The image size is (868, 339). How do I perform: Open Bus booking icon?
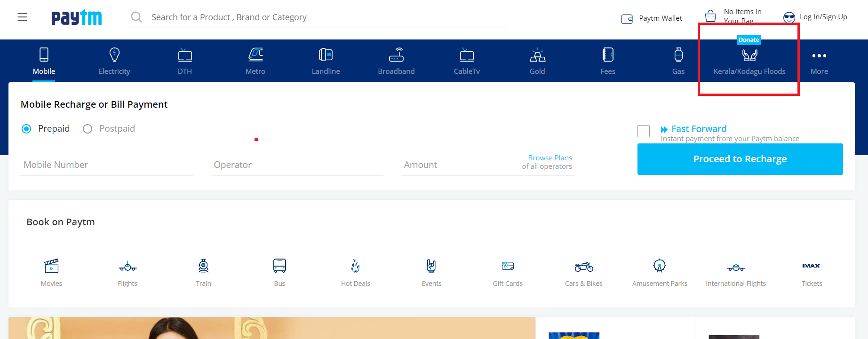coord(279,266)
